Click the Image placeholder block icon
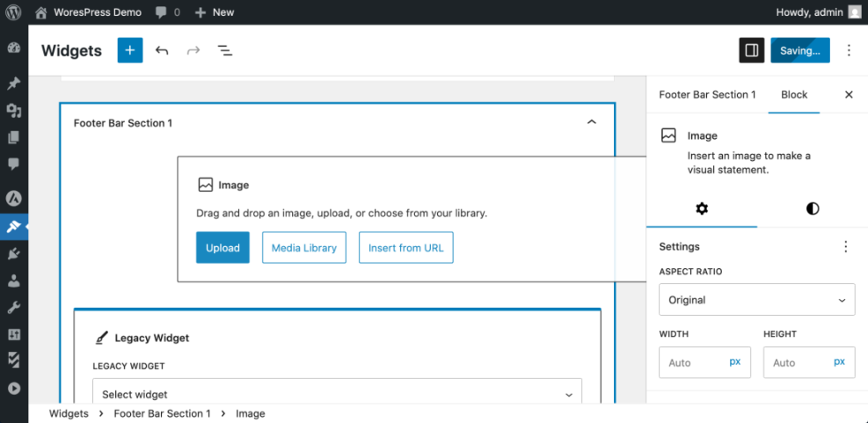The image size is (868, 423). (x=206, y=185)
